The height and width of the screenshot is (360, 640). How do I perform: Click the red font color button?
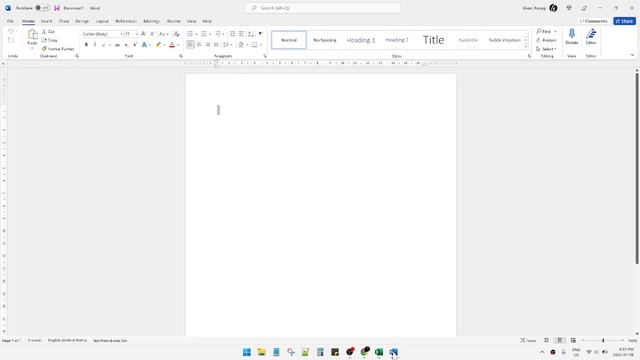point(172,44)
